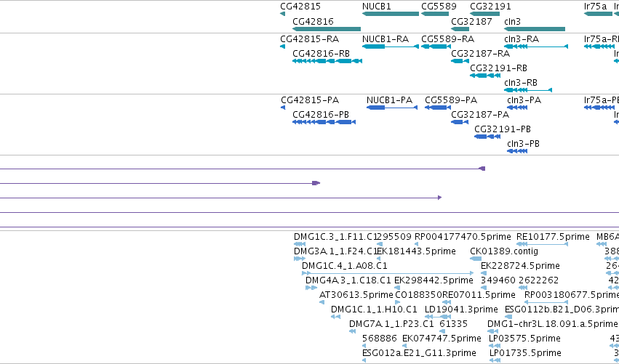Screen dimensions: 619x364
Task: Click the DMG7A.1_1.P23.C1 EST label
Action: (391, 324)
